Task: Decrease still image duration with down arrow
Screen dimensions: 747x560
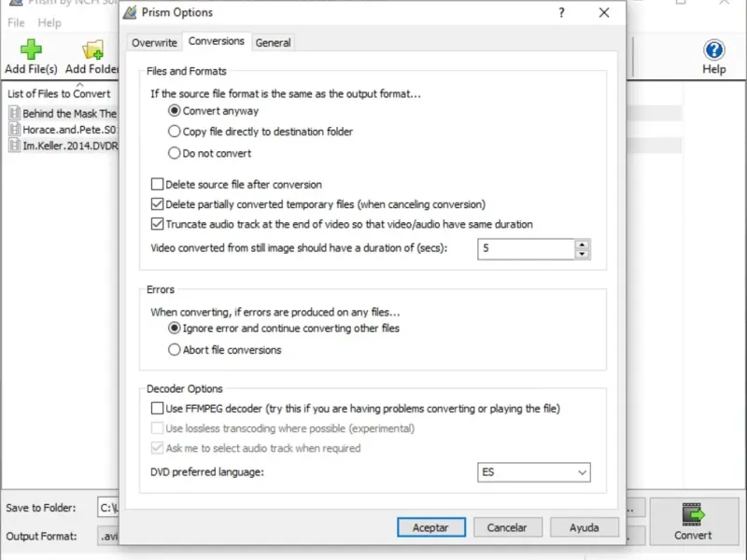Action: [x=582, y=254]
